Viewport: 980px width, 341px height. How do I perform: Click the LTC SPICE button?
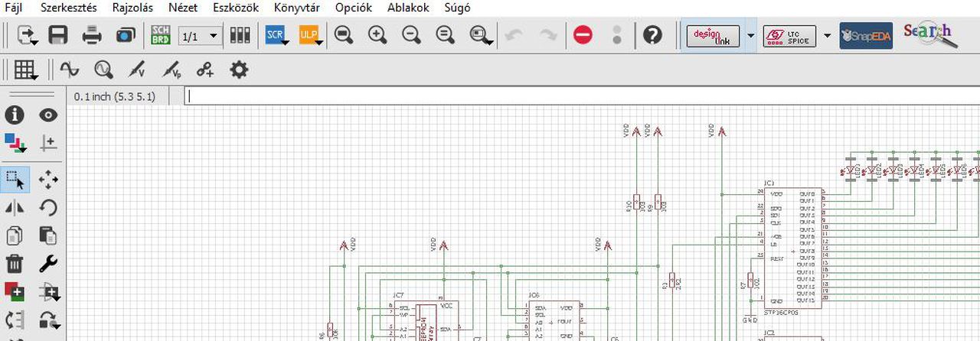(x=789, y=36)
